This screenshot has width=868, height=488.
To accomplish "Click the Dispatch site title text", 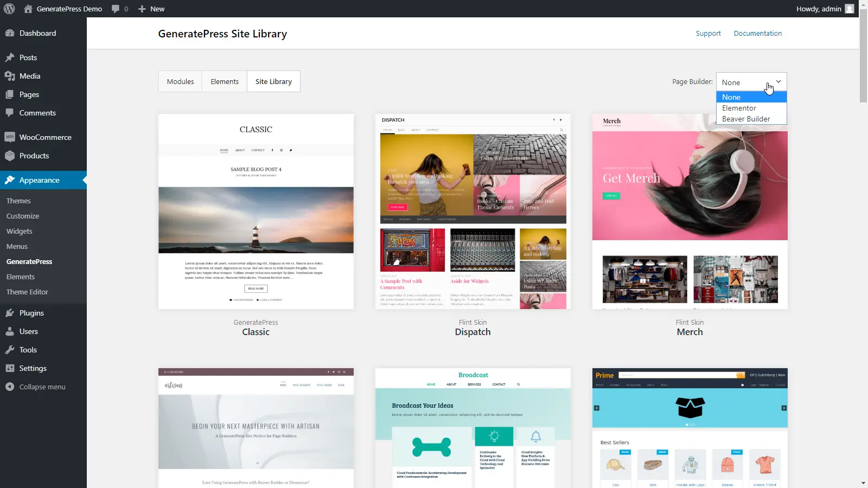I will coord(473,332).
